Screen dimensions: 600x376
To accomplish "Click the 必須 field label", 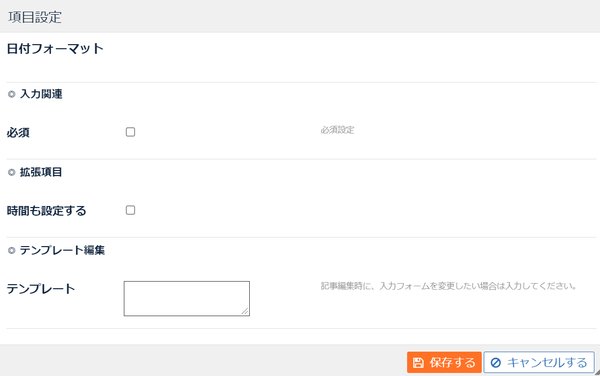I will pyautogui.click(x=18, y=133).
